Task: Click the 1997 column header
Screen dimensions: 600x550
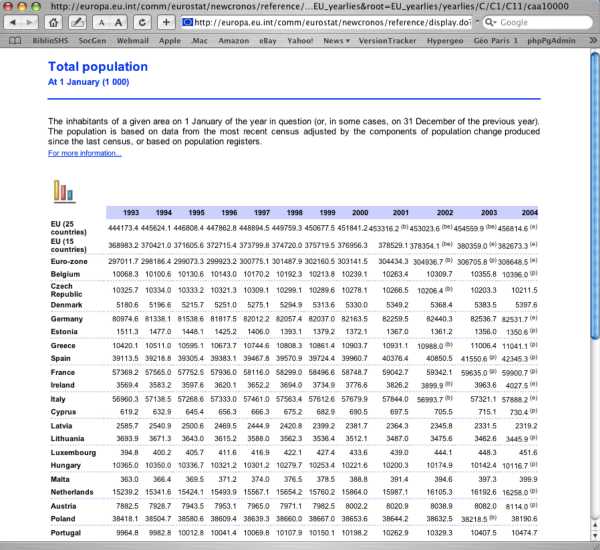Action: pyautogui.click(x=262, y=212)
